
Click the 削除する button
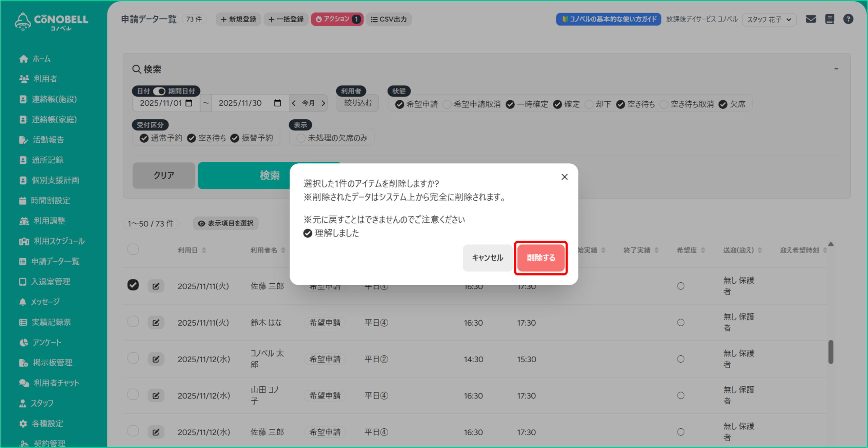tap(540, 258)
